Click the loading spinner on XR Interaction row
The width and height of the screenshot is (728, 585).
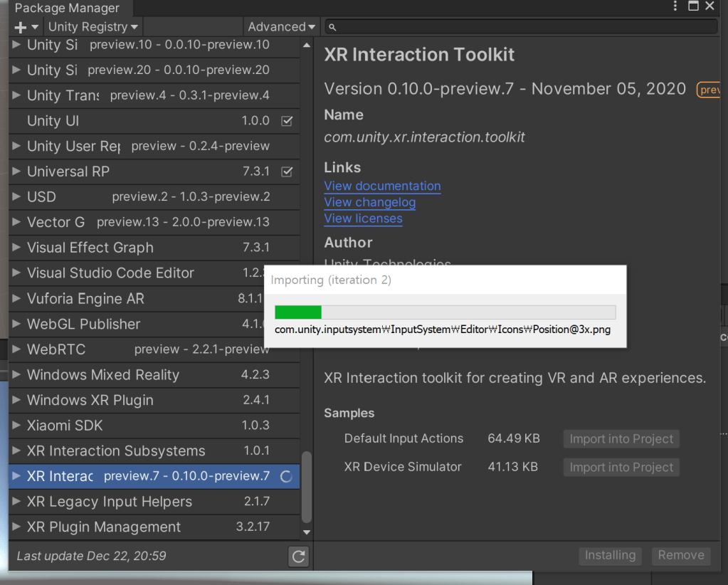(287, 477)
